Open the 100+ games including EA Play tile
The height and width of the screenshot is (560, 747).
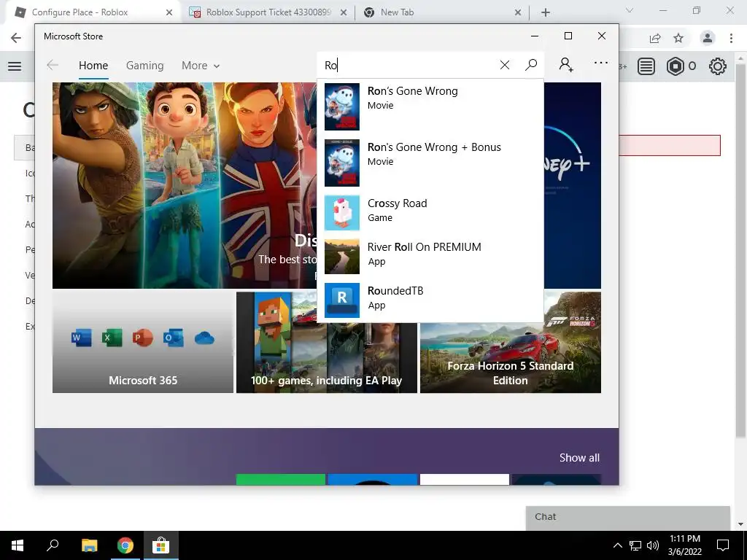327,343
